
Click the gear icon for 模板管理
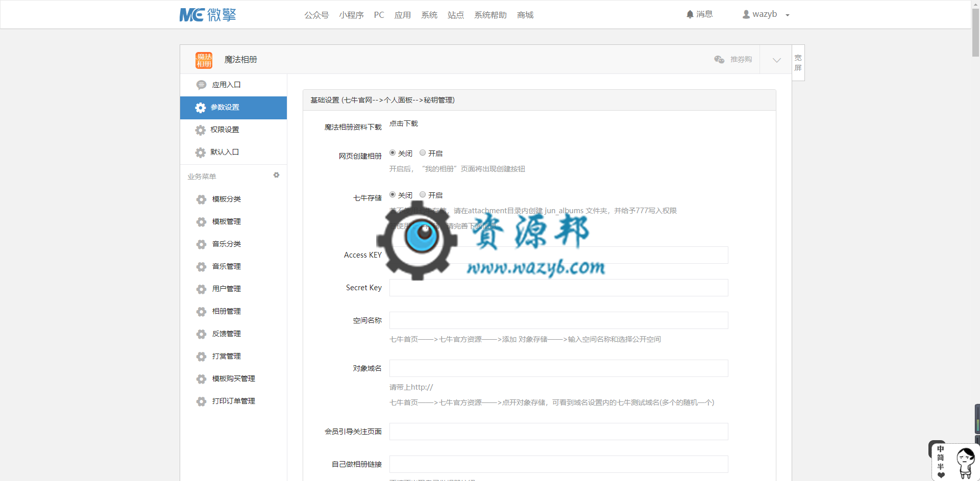coord(201,222)
